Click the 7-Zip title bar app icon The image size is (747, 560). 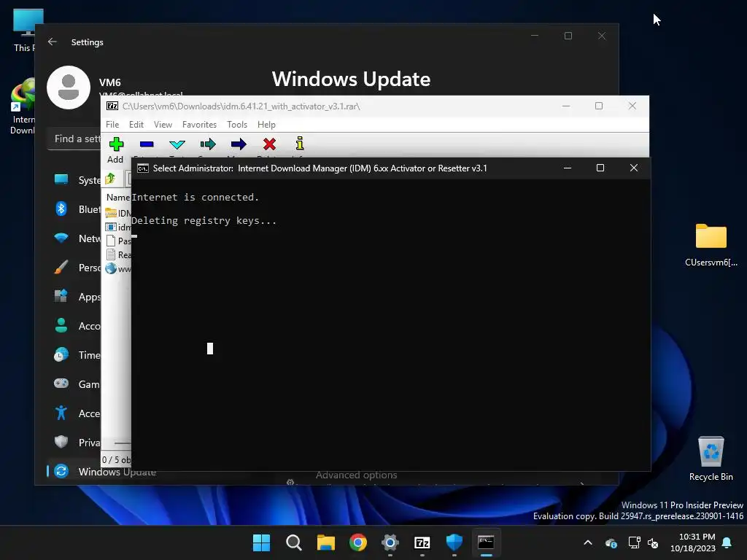(112, 106)
